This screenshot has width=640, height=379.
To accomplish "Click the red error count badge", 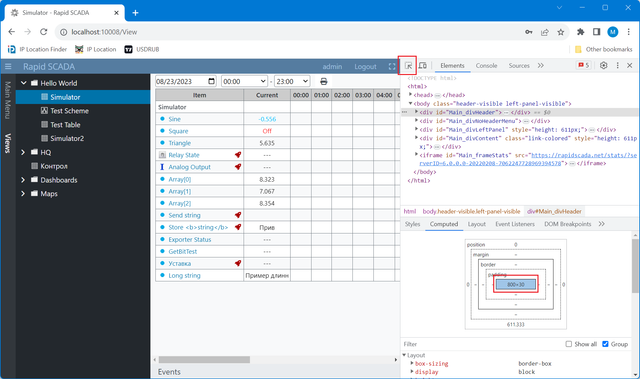I will [x=583, y=65].
